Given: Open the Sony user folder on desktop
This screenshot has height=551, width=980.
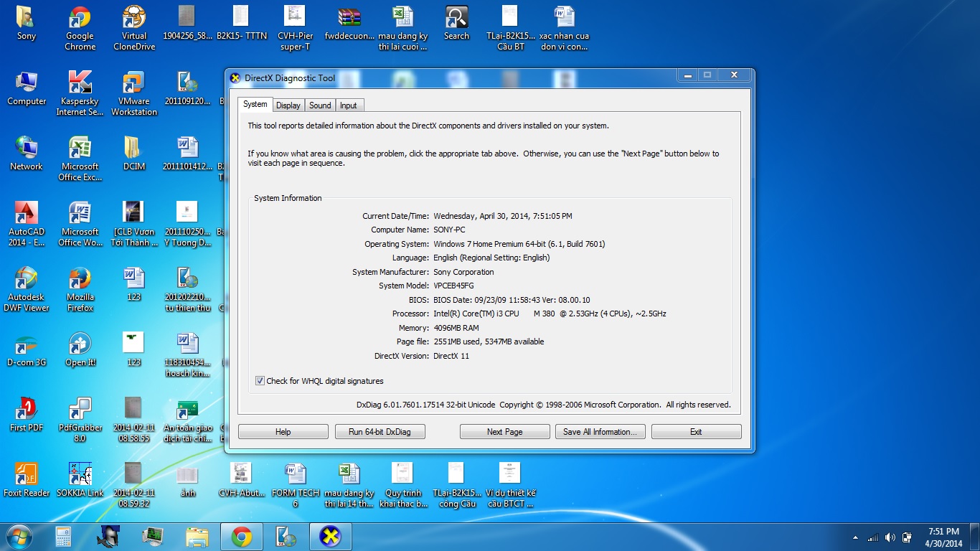Looking at the screenshot, I should pyautogui.click(x=27, y=24).
